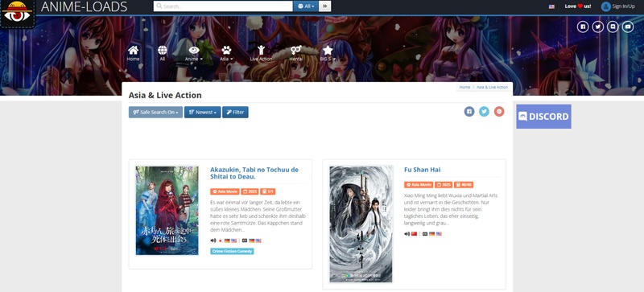Expand the BIG 5 star menu
This screenshot has height=292, width=644.
pyautogui.click(x=328, y=53)
